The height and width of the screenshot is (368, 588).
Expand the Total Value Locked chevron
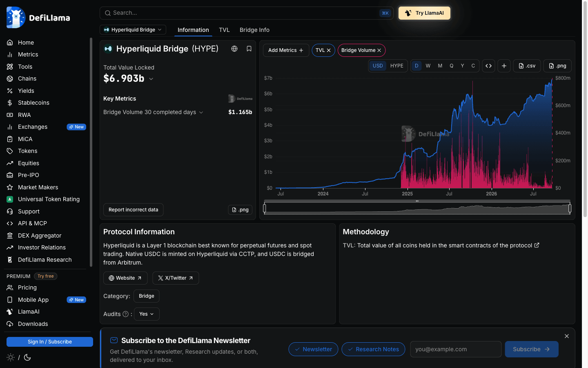(151, 79)
